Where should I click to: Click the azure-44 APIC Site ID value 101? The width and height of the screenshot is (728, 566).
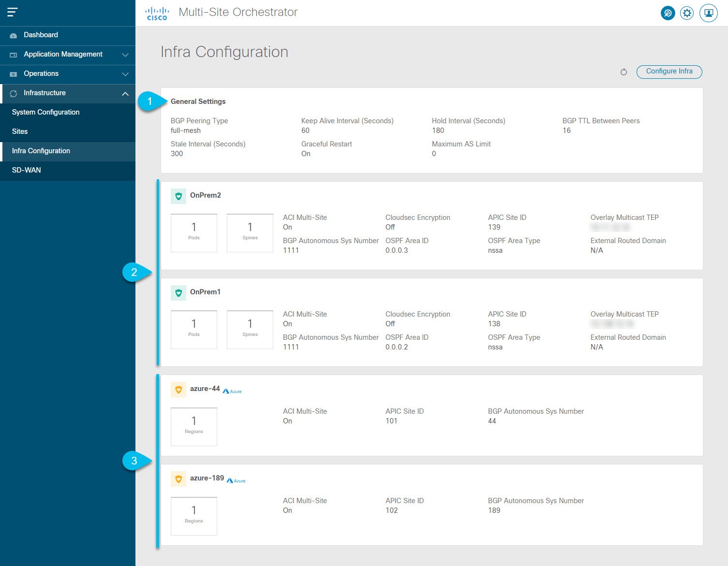391,421
